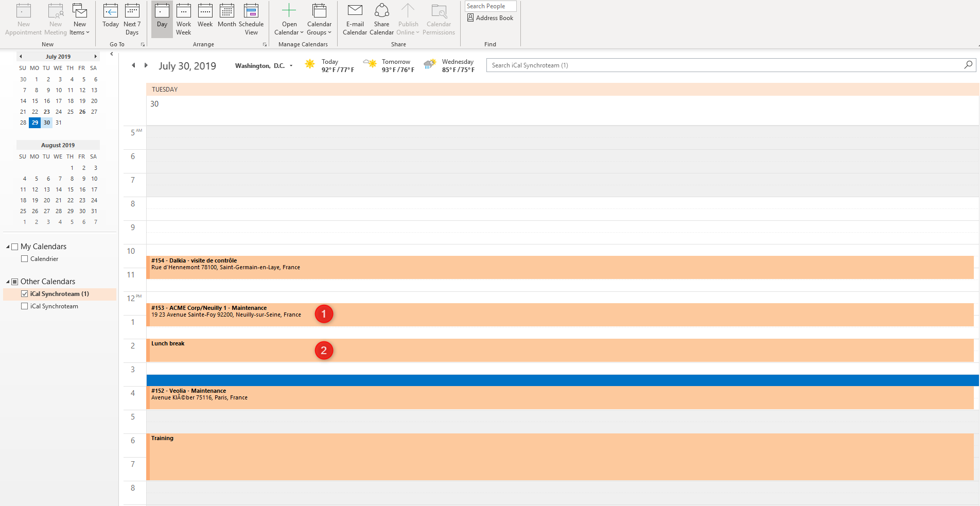Go to next month in mini calendar
980x506 pixels.
95,57
